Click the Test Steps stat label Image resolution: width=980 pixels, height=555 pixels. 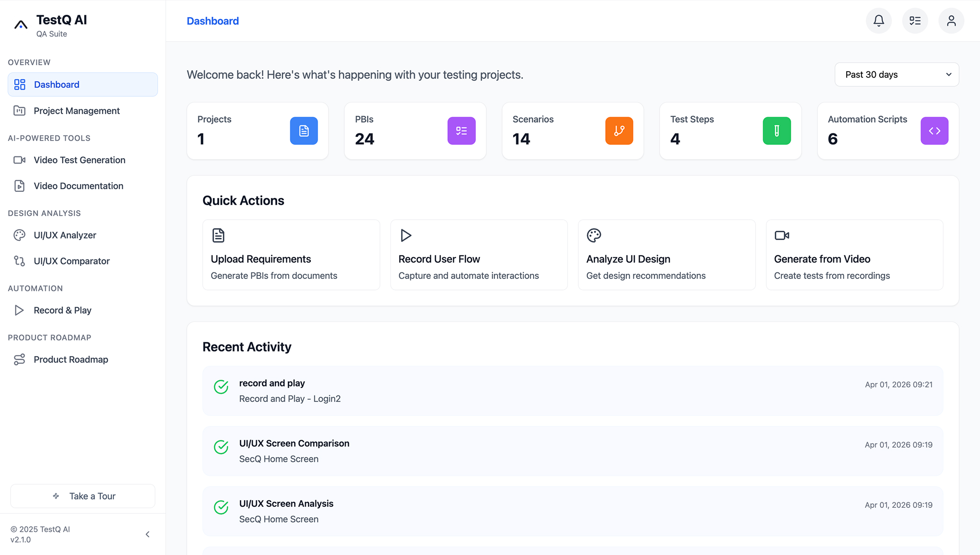(x=692, y=119)
